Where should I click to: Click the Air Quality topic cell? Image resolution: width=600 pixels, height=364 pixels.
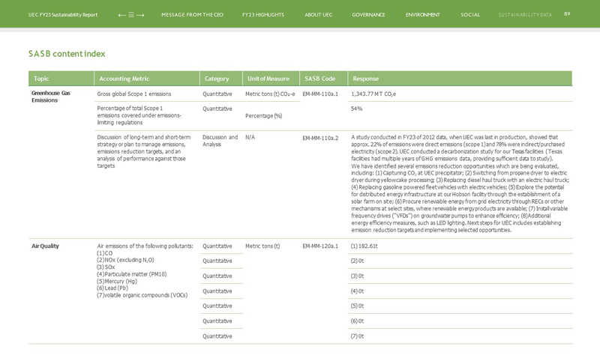pyautogui.click(x=45, y=246)
